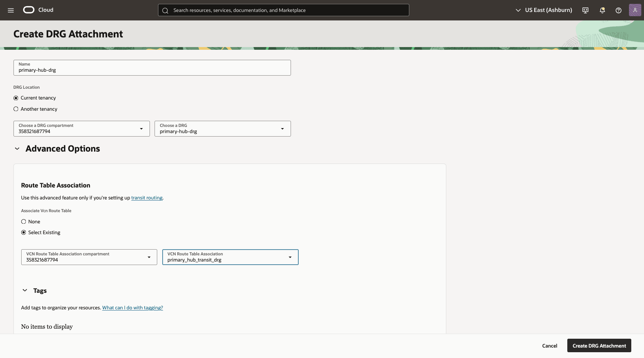Select the Another tenancy radio button

pos(16,109)
